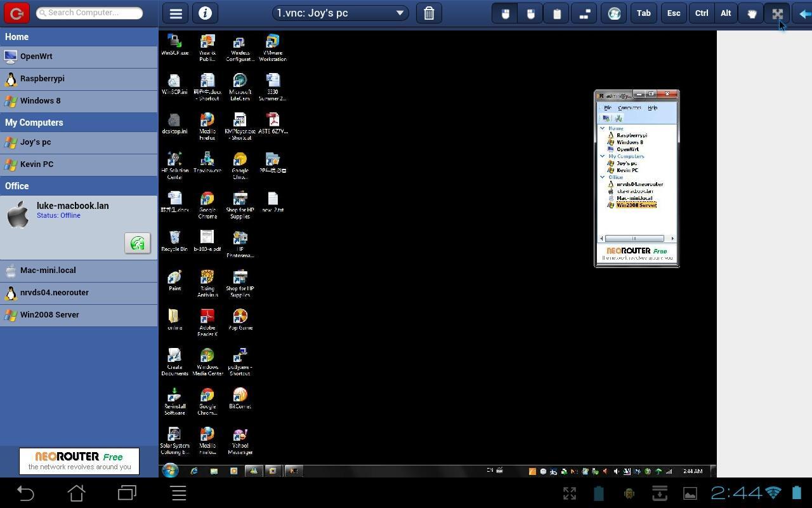Tap the info icon next to the hamburger menu
The height and width of the screenshot is (508, 812).
205,13
